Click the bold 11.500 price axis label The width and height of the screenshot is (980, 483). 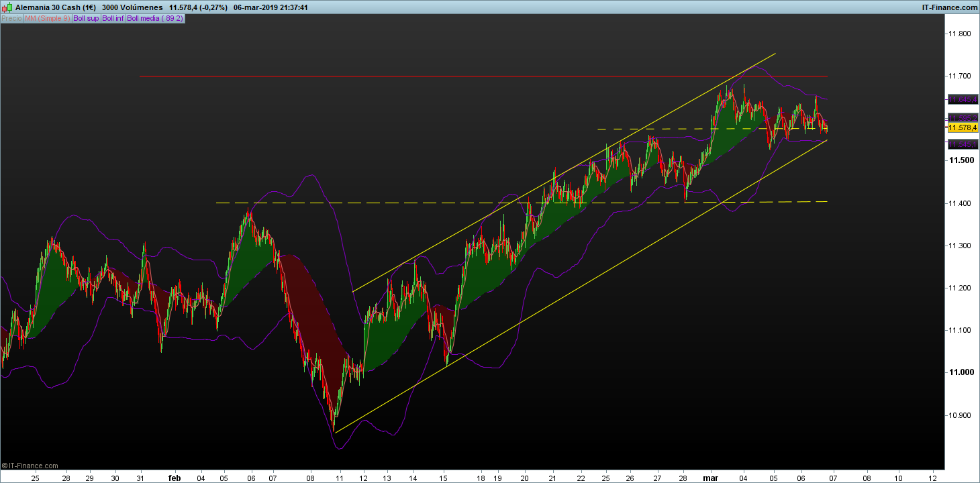(x=961, y=160)
